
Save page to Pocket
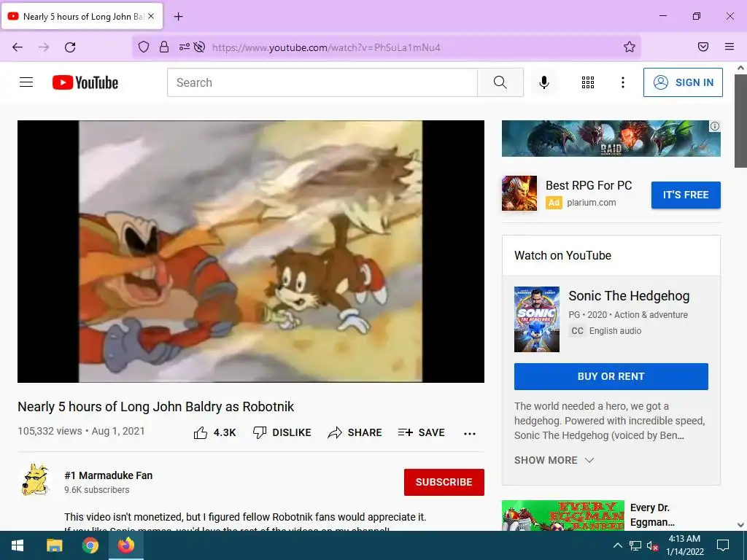tap(703, 47)
